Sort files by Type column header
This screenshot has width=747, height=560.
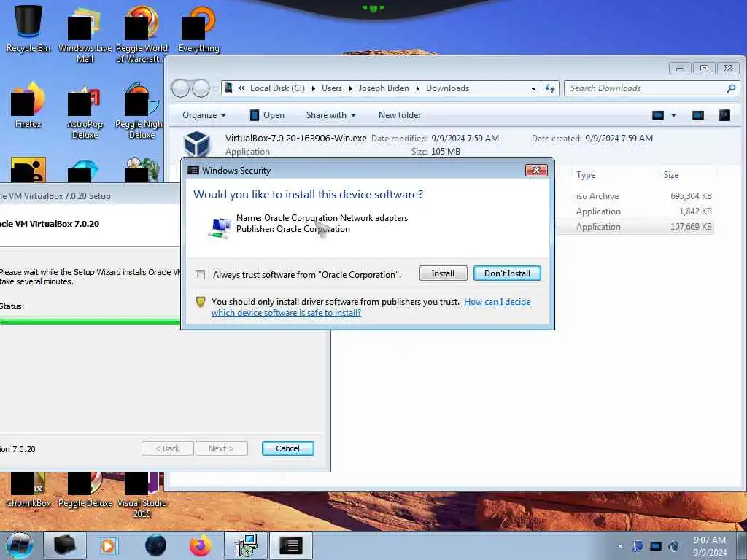(586, 175)
